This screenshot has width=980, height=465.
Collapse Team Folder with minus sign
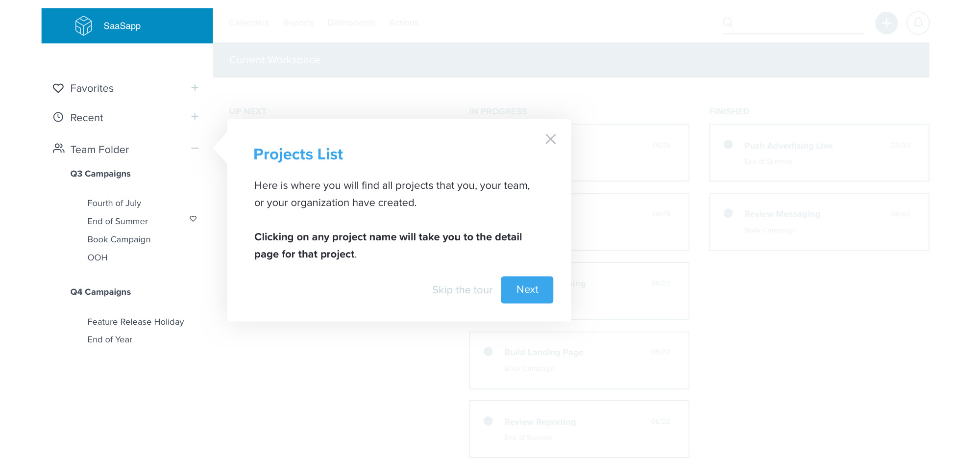click(195, 148)
